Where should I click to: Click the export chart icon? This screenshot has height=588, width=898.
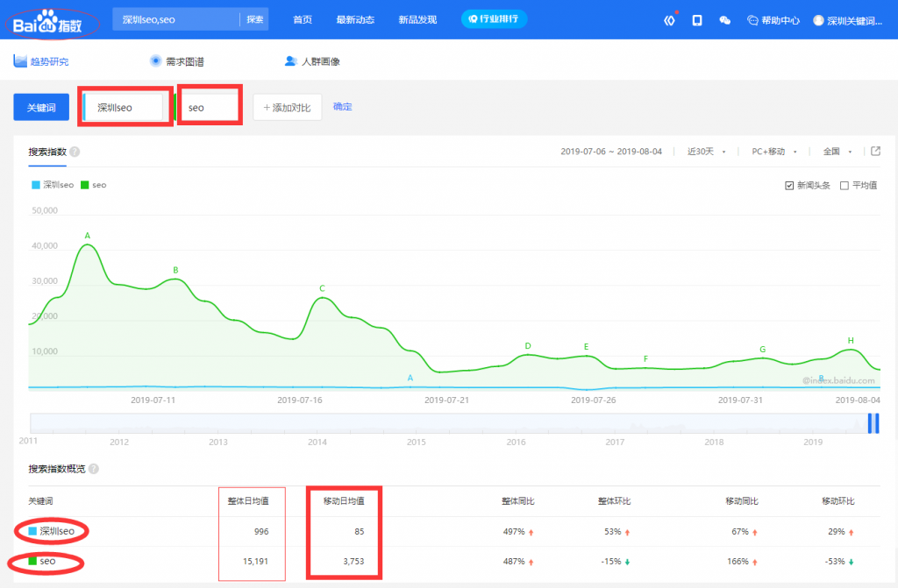(875, 151)
